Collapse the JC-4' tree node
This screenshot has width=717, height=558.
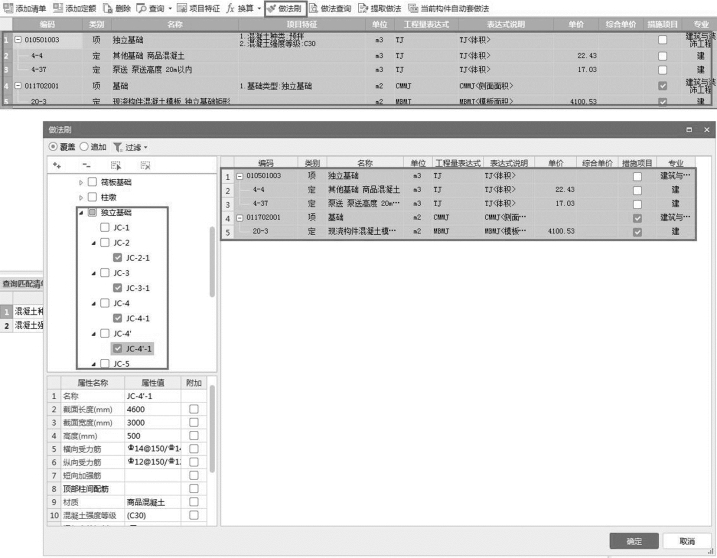[x=94, y=334]
